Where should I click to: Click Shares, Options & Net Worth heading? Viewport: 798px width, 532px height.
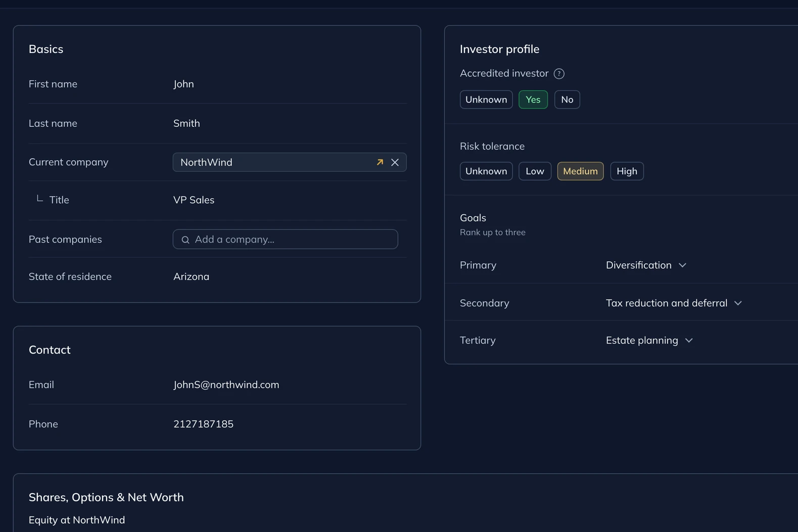click(x=106, y=498)
